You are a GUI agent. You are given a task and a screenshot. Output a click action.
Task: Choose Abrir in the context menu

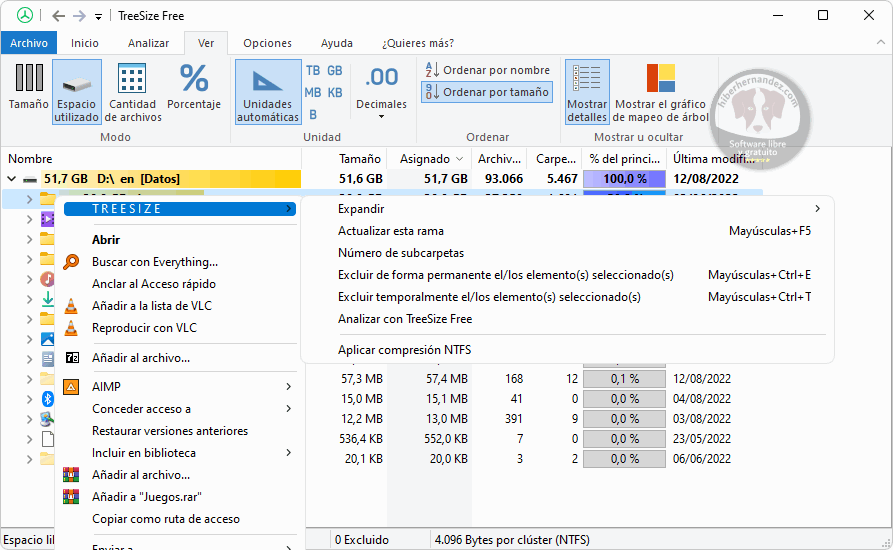click(106, 240)
